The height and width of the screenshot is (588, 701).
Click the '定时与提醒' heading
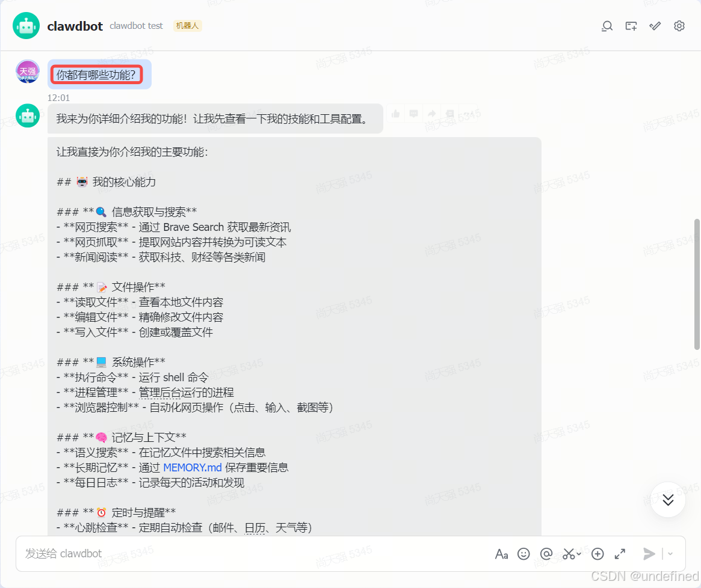pos(116,512)
